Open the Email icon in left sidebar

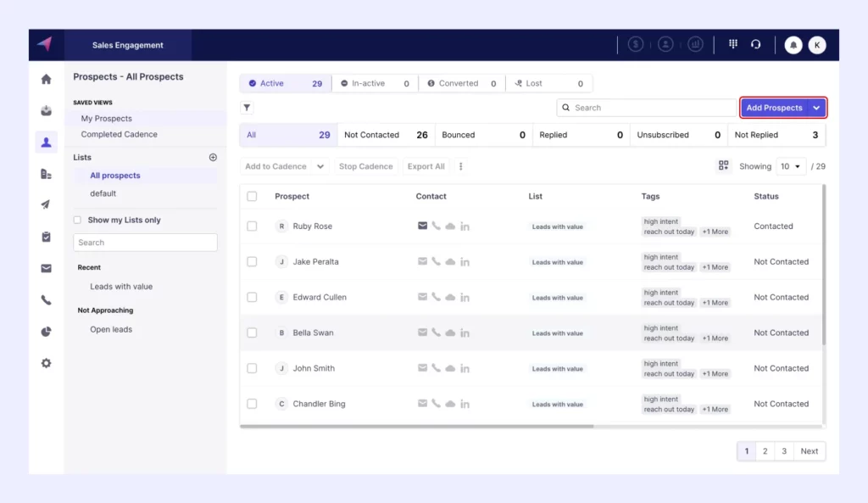click(x=46, y=268)
